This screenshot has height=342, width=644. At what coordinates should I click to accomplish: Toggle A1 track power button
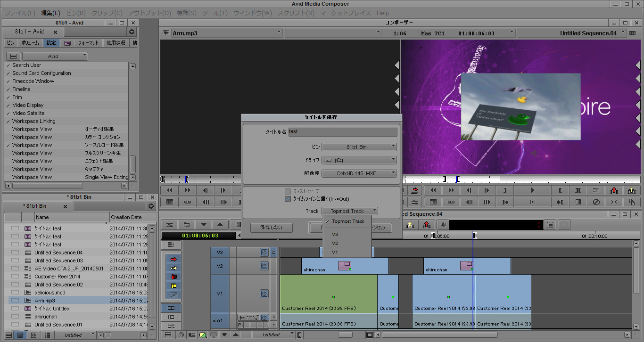tap(264, 318)
